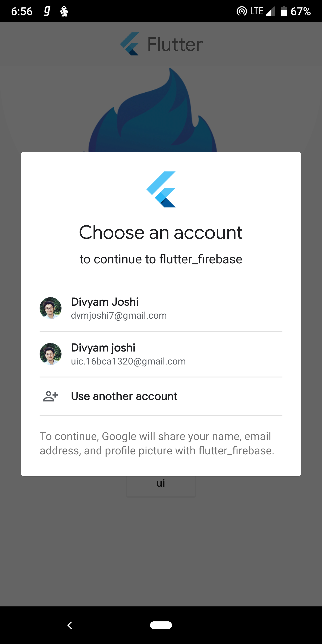Tap the dvmjoshi7@gmail.com email text

(119, 316)
